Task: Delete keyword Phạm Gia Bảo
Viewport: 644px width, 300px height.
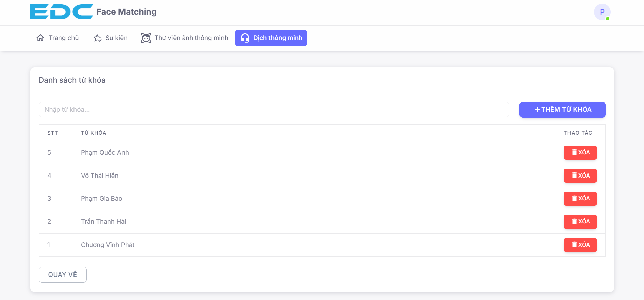Action: tap(580, 199)
